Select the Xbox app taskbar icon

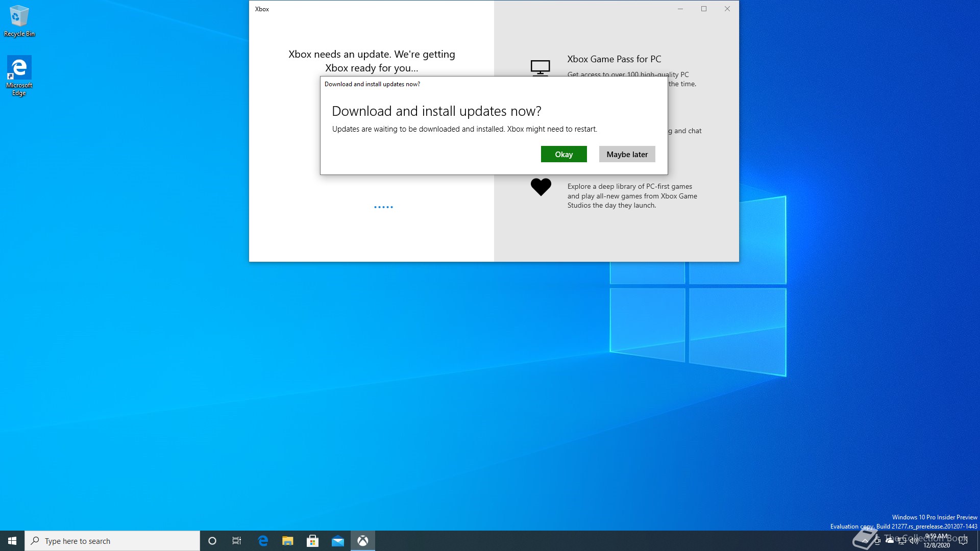click(x=363, y=541)
